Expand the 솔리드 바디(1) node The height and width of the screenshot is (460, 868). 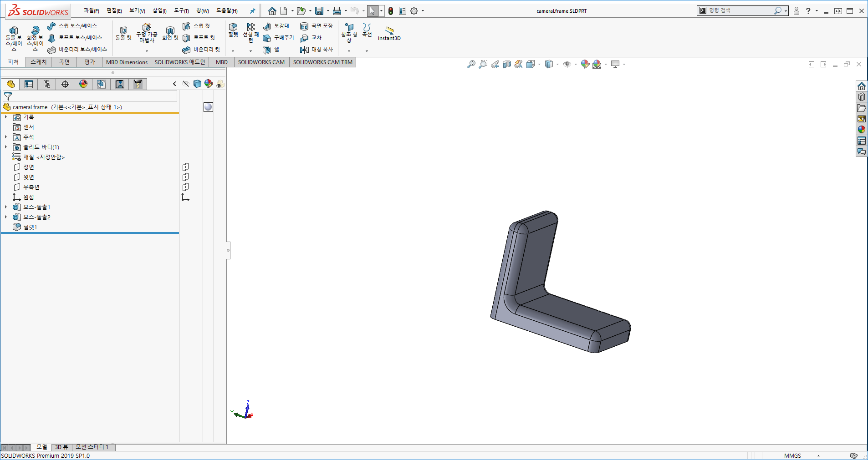[6, 147]
